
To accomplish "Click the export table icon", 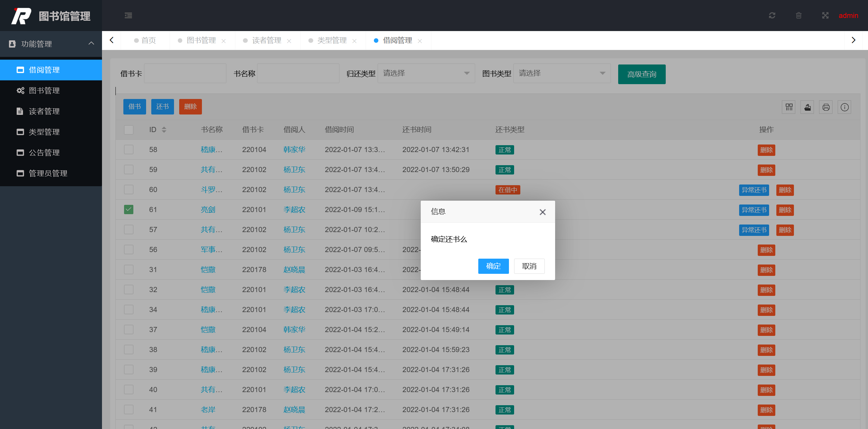I will point(807,107).
